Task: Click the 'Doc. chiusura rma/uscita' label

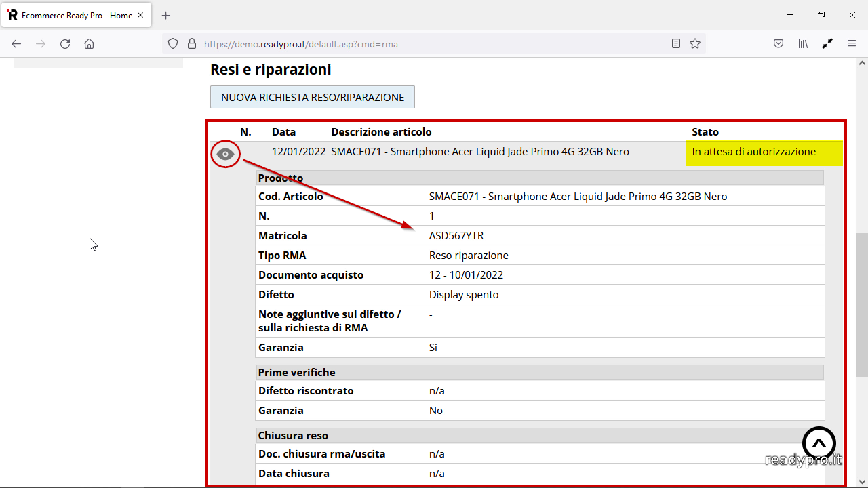Action: tap(322, 454)
